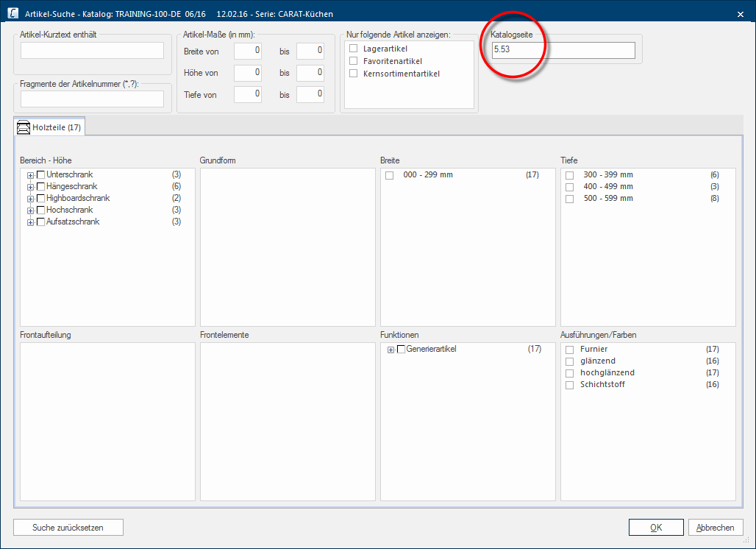
Task: Click the Holzteile tab cabinet icon
Action: click(24, 127)
